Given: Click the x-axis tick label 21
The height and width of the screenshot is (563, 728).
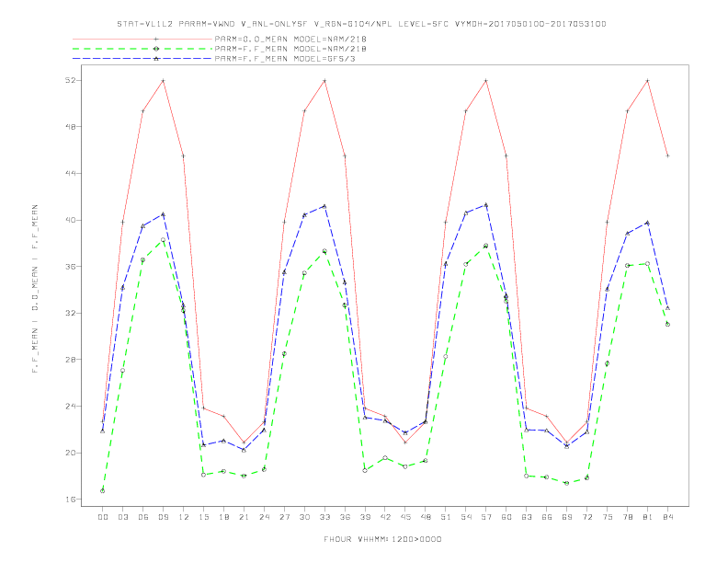Looking at the screenshot, I should click(x=244, y=517).
